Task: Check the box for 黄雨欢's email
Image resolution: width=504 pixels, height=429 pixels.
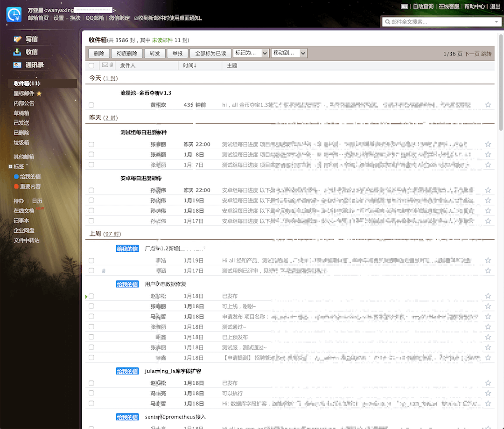Action: pos(91,105)
